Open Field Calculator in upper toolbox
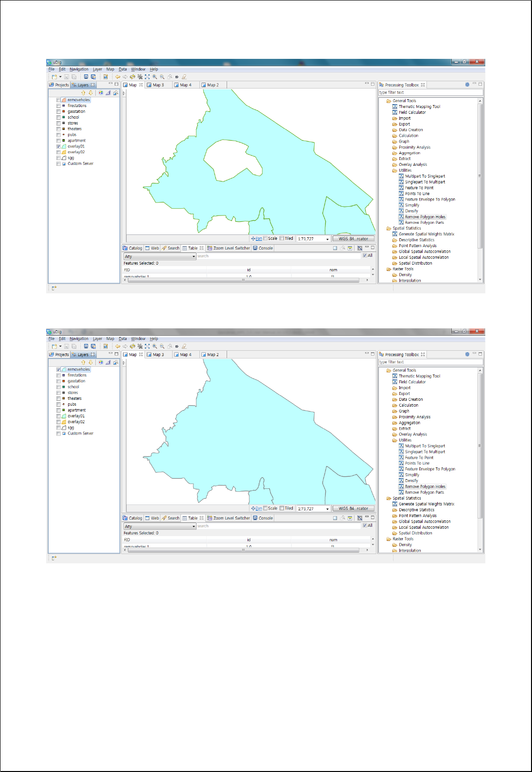 pyautogui.click(x=412, y=112)
